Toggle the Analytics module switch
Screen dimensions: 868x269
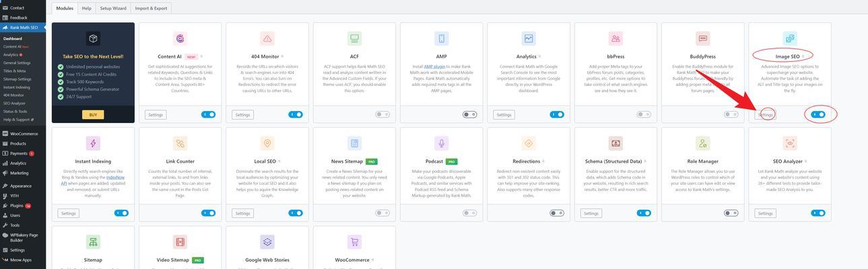[x=557, y=114]
